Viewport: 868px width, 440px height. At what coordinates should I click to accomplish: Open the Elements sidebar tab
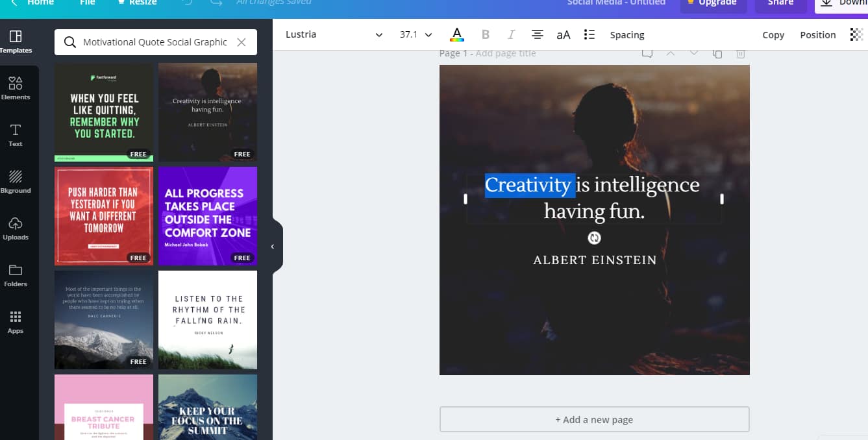point(16,88)
